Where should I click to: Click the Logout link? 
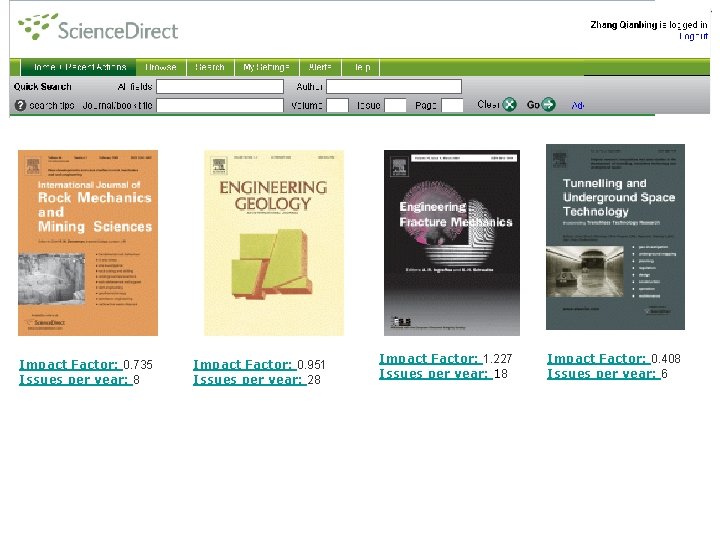[x=694, y=36]
